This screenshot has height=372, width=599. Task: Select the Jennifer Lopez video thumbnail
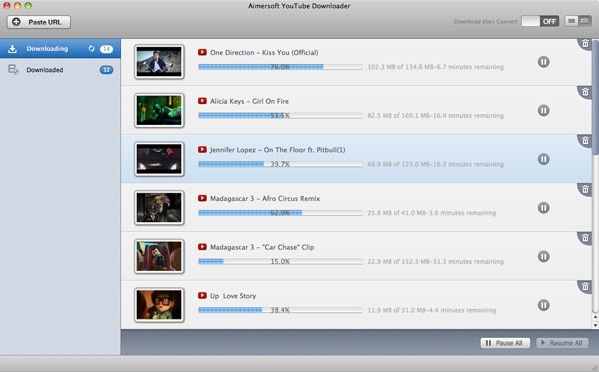pos(159,159)
